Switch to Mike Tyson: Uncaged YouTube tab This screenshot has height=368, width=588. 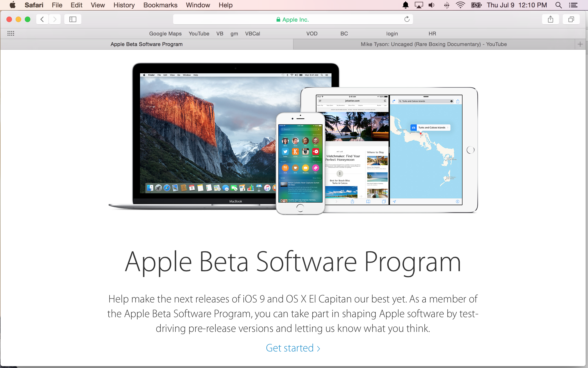[434, 44]
